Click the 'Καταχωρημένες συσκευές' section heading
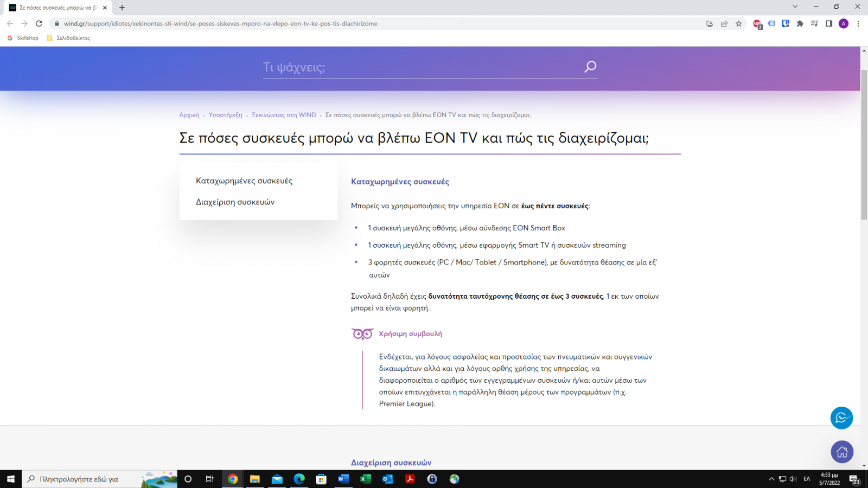 pyautogui.click(x=400, y=182)
